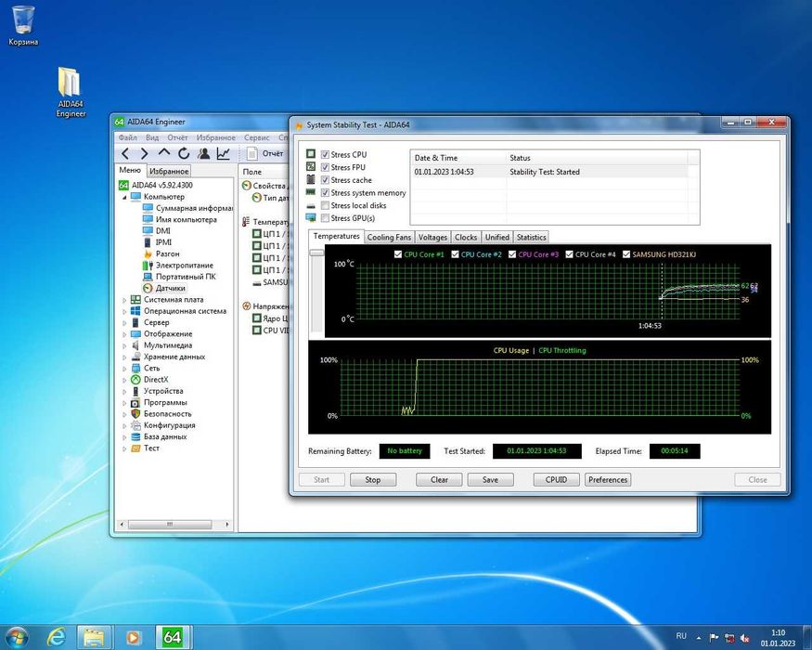Open CPUID panel button
Viewport: 812px width, 650px height.
[556, 480]
